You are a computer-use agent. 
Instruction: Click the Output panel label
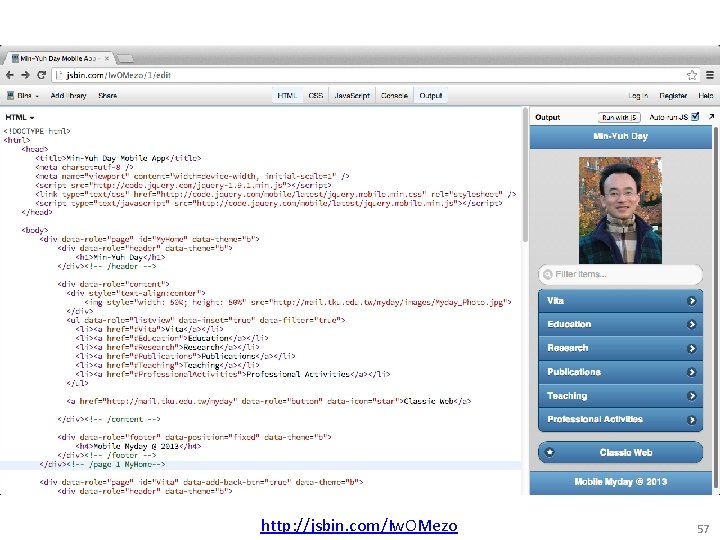tap(547, 118)
